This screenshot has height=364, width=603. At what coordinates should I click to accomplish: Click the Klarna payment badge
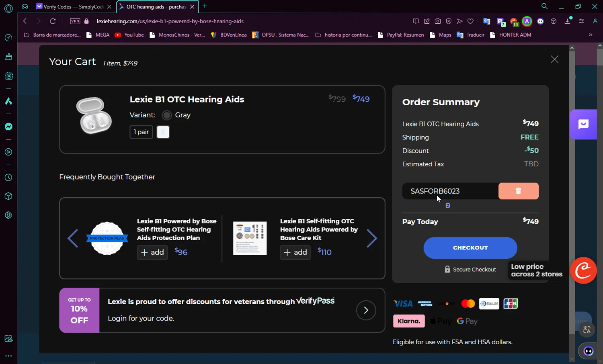409,321
